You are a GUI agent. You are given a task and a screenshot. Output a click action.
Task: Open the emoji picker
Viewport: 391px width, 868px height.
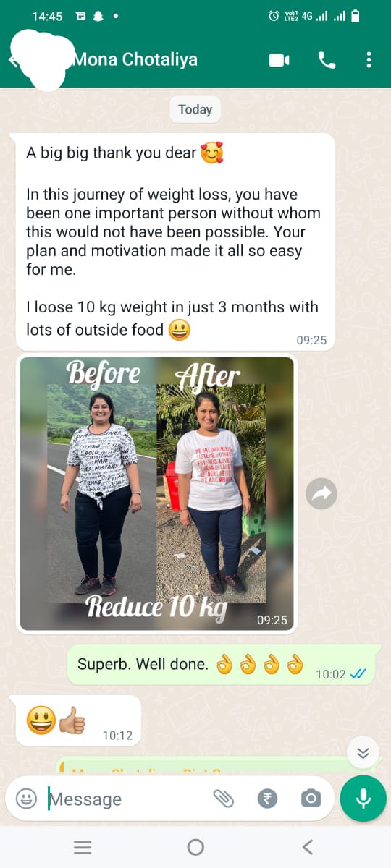click(26, 799)
